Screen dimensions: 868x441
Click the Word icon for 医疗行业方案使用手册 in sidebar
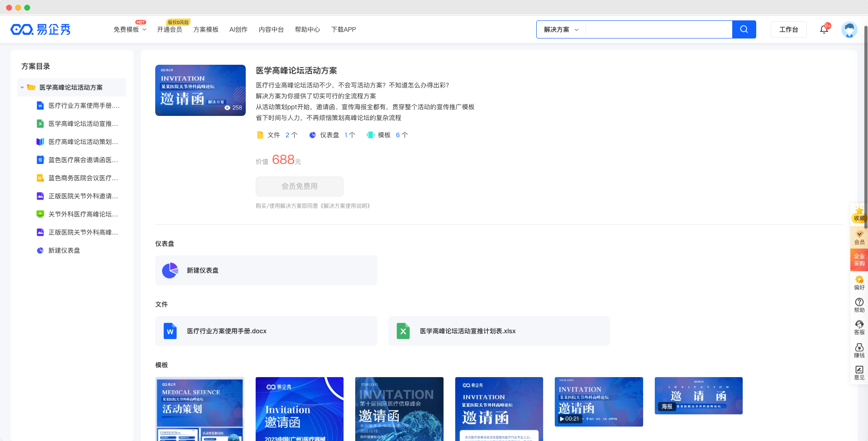(40, 105)
